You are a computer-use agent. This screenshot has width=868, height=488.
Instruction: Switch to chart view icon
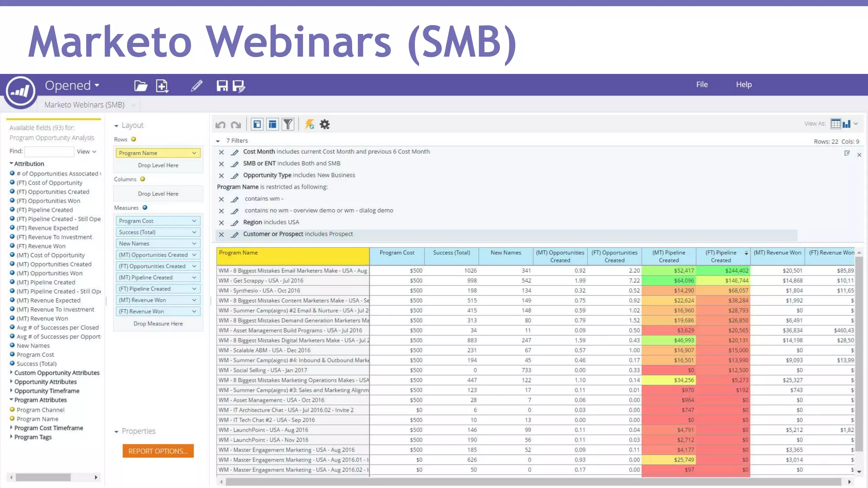[x=846, y=124]
